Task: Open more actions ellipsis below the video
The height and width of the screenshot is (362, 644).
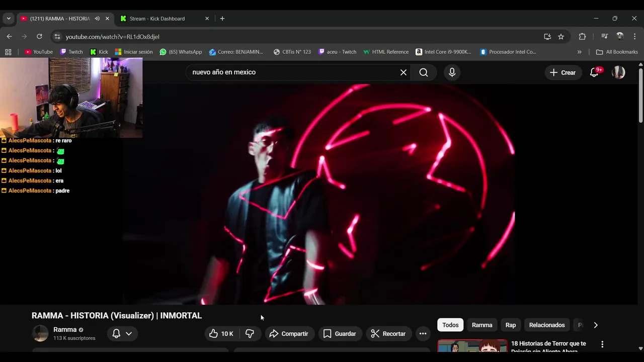Action: 423,333
